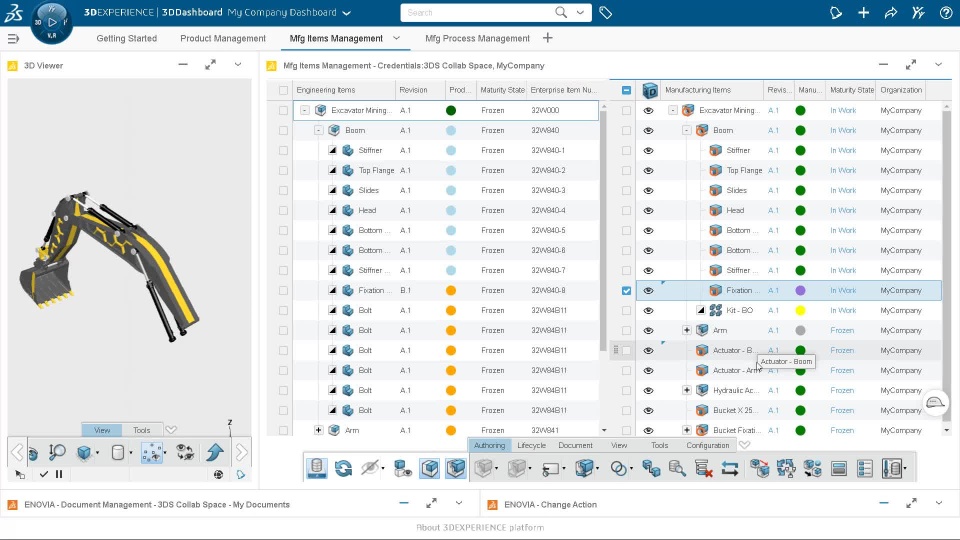Toggle visibility eye of manufacturing Arm row
Screen dimensions: 960x540
648,331
